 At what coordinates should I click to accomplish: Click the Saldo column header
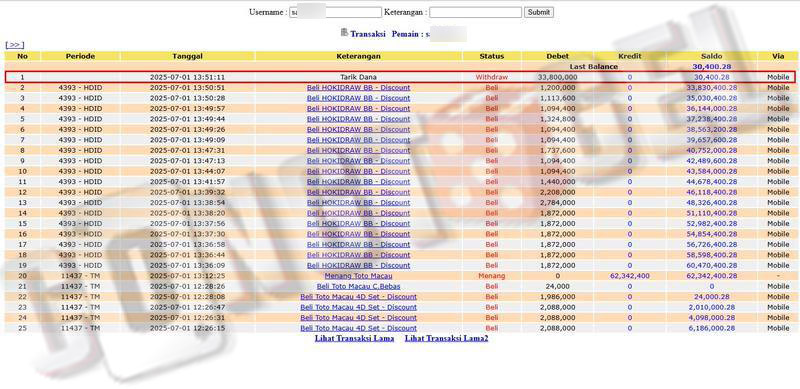pyautogui.click(x=712, y=56)
